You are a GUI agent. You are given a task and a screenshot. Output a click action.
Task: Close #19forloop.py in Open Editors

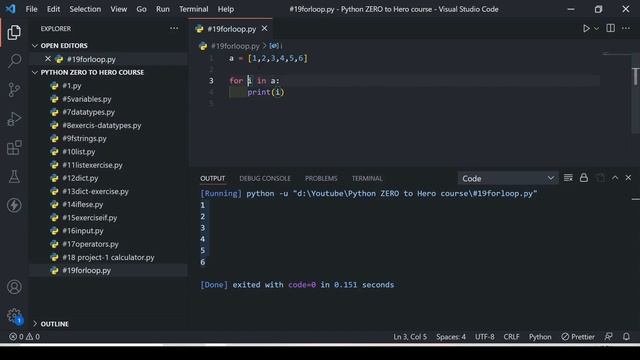(48, 59)
